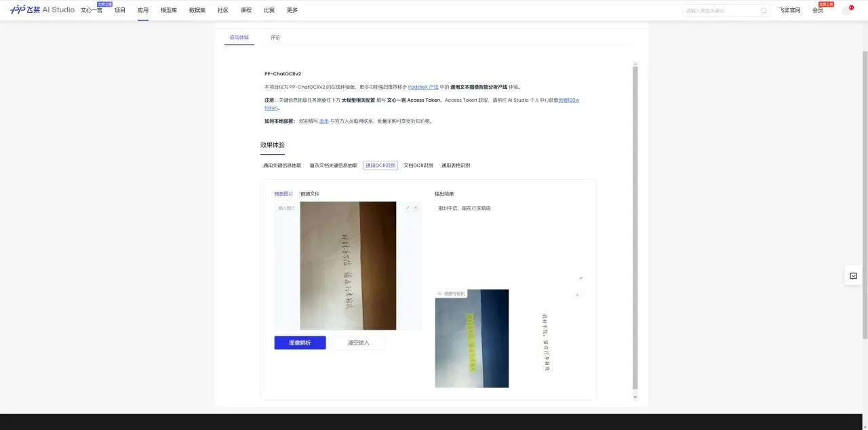Image resolution: width=868 pixels, height=430 pixels.
Task: Follow the PaddleX 产线 hyperlink
Action: (x=423, y=87)
